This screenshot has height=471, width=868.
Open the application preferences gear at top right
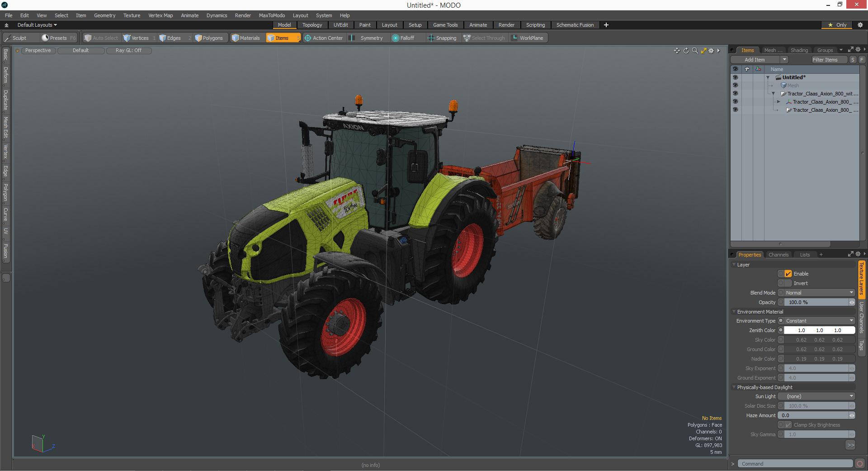(860, 25)
